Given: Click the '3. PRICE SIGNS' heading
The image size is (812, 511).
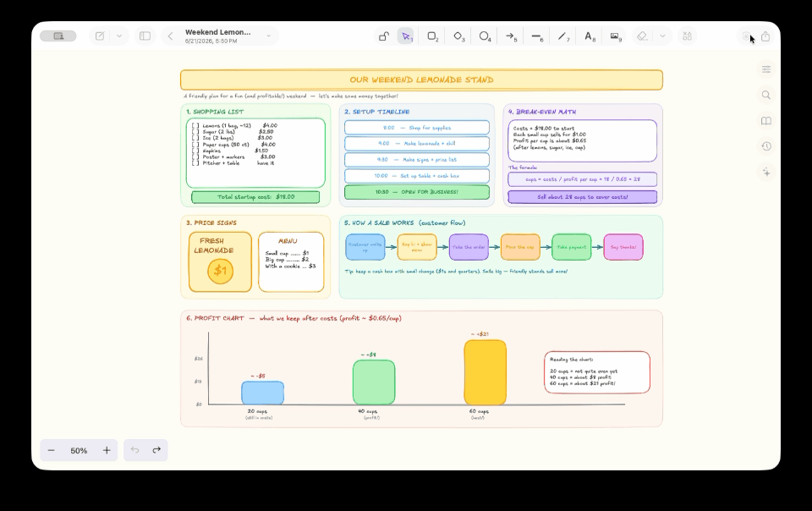Looking at the screenshot, I should (211, 223).
